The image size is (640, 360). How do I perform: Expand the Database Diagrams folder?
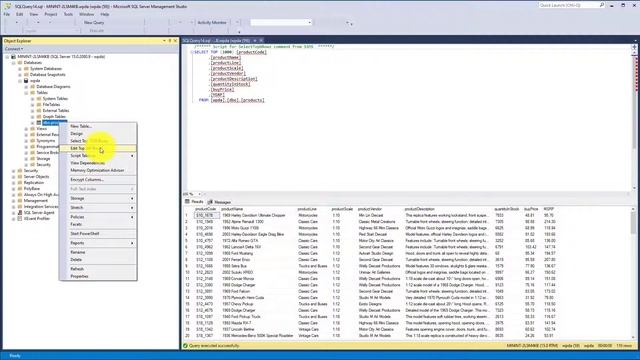tap(26, 87)
